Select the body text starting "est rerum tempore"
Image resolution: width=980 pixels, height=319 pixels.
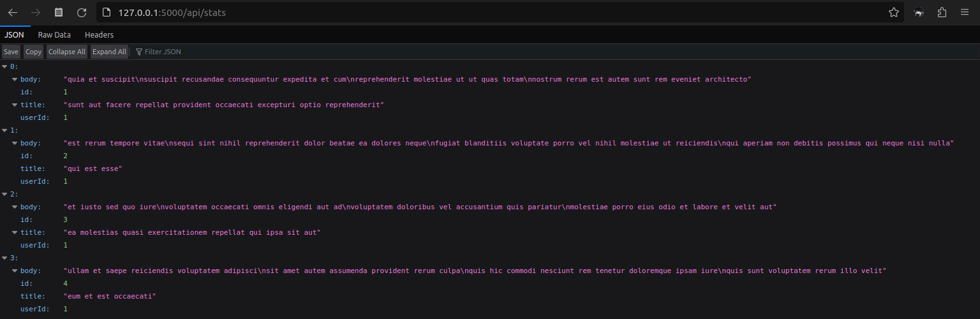click(x=509, y=143)
